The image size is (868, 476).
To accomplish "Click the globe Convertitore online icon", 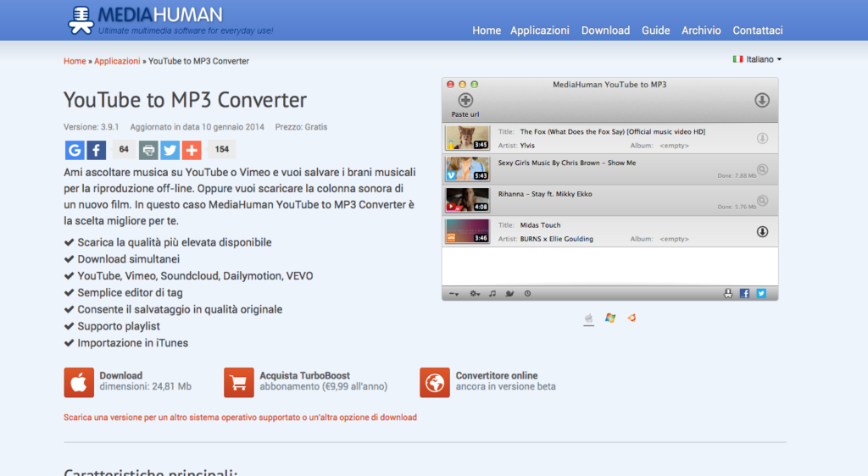I will (435, 383).
